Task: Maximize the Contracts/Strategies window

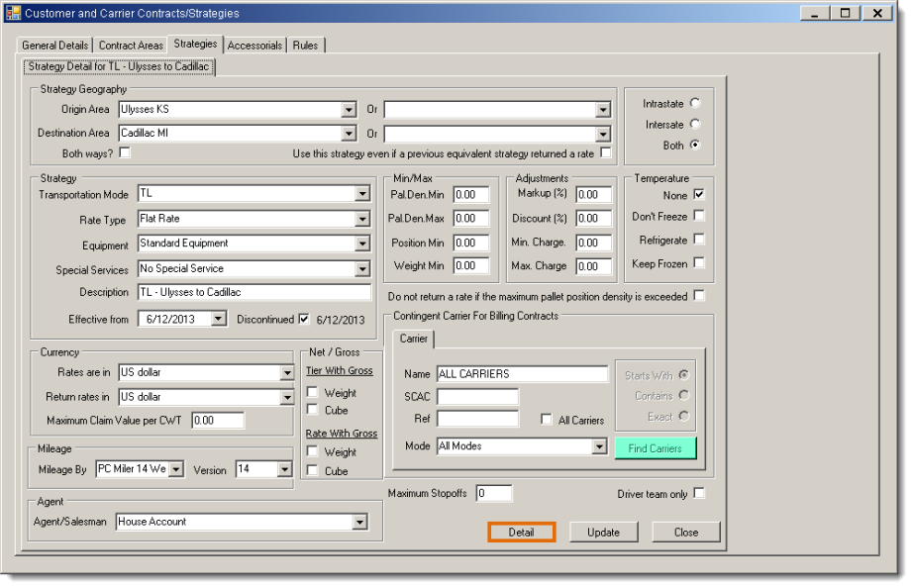Action: pos(845,13)
